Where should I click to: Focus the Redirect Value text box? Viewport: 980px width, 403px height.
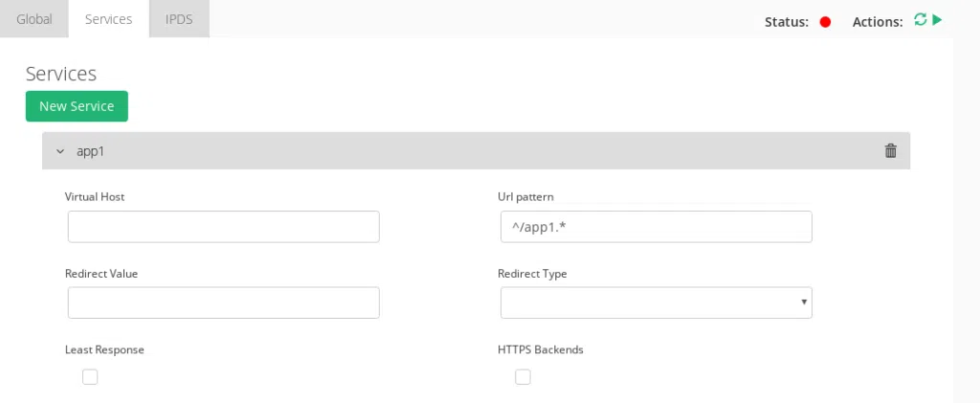223,302
